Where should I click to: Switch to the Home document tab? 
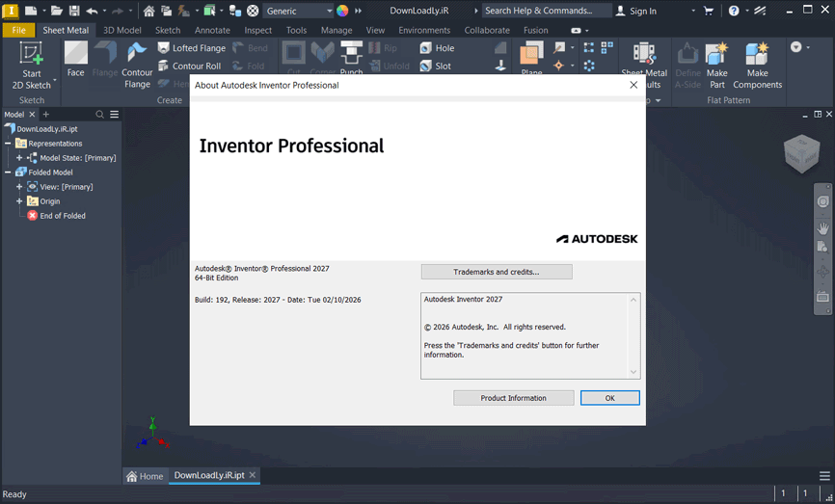click(145, 476)
